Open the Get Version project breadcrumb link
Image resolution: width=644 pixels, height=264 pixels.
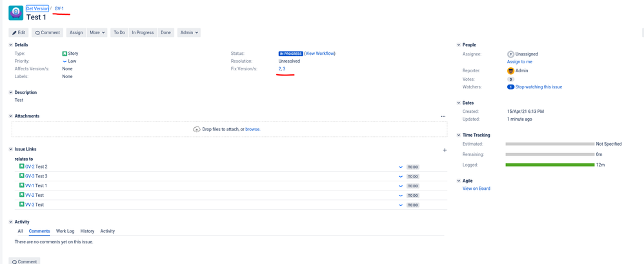[37, 8]
